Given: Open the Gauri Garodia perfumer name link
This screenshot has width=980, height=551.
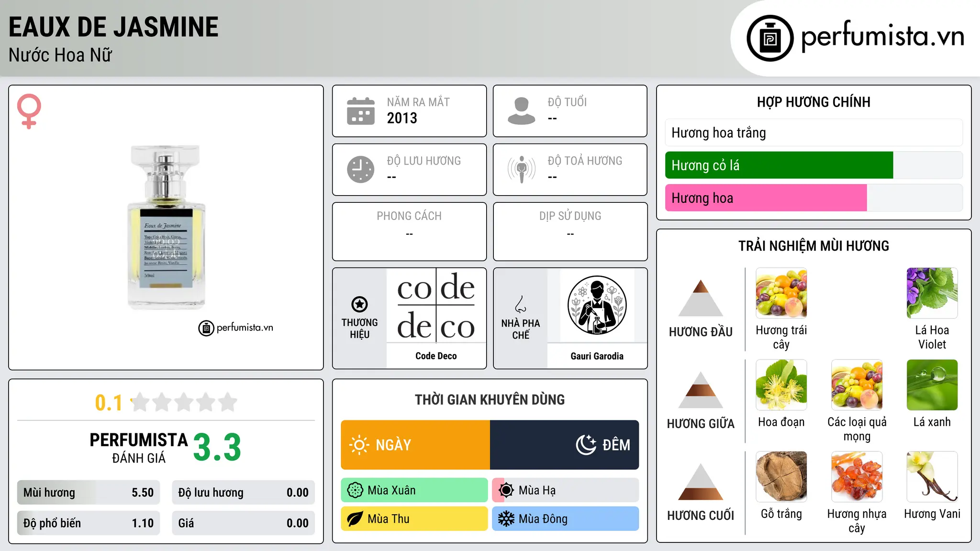Looking at the screenshot, I should click(x=597, y=356).
